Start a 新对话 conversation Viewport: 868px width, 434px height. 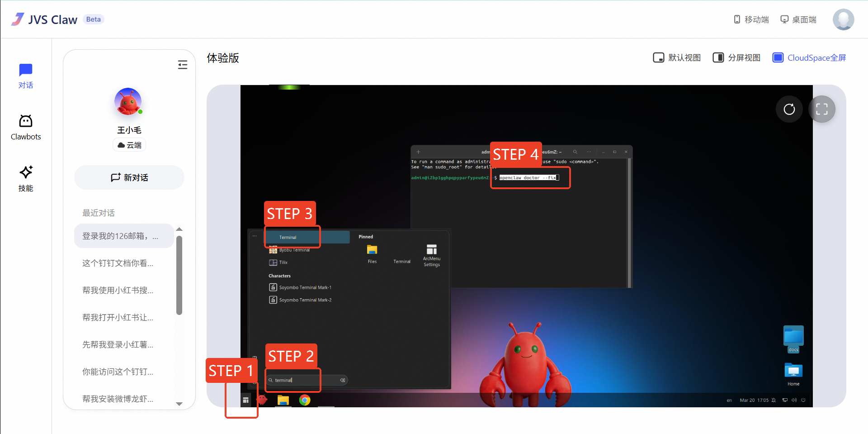point(129,177)
